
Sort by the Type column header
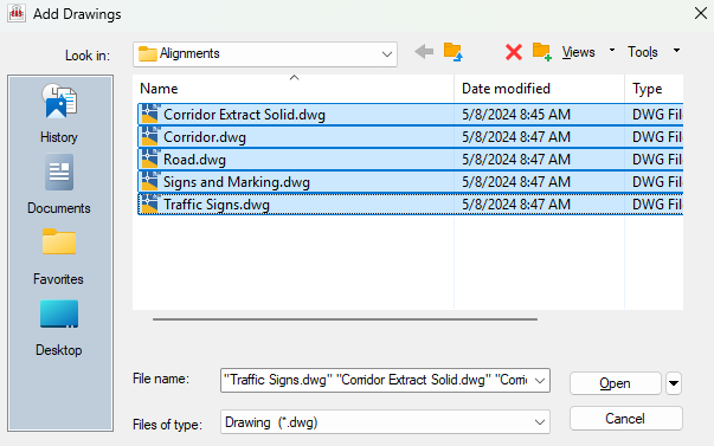(x=654, y=88)
